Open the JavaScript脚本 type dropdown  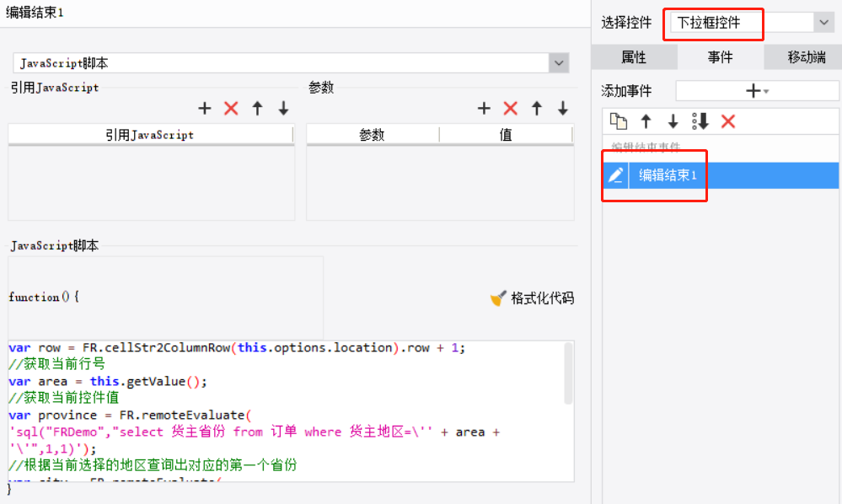point(559,63)
